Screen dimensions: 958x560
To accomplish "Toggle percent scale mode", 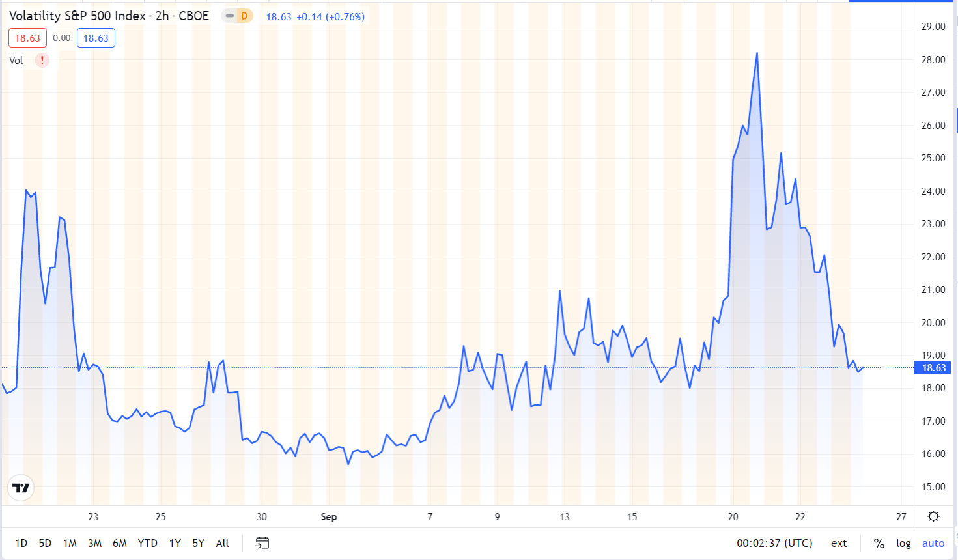I will click(x=879, y=543).
